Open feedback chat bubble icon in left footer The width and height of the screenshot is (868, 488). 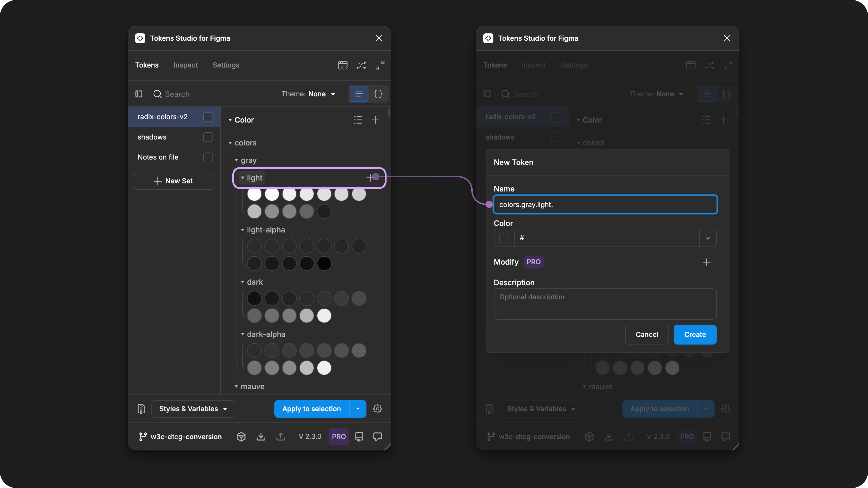pos(377,437)
